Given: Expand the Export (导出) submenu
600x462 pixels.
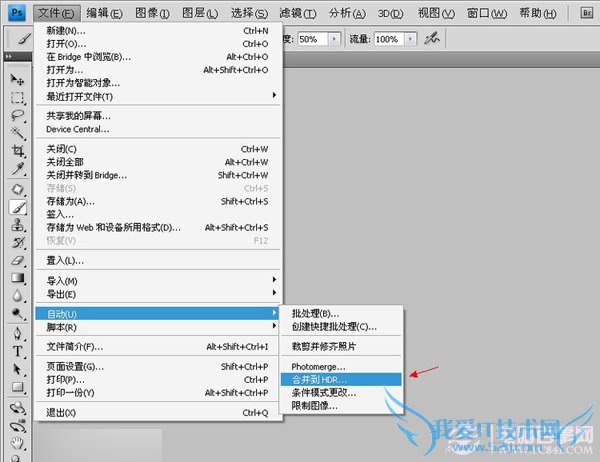Looking at the screenshot, I should pyautogui.click(x=158, y=294).
